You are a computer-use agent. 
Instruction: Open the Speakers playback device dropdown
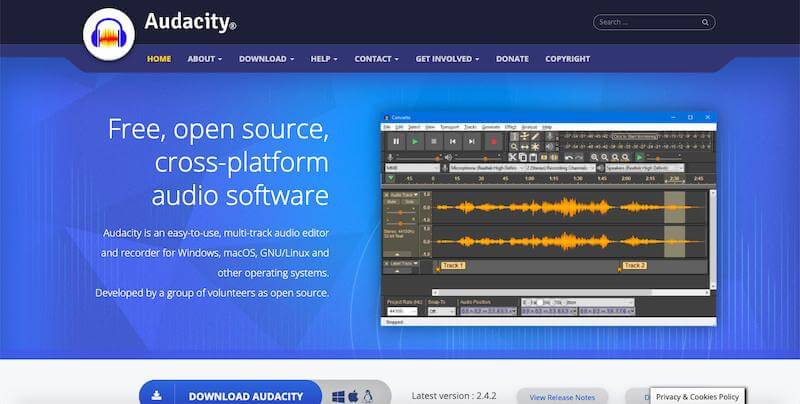(644, 168)
